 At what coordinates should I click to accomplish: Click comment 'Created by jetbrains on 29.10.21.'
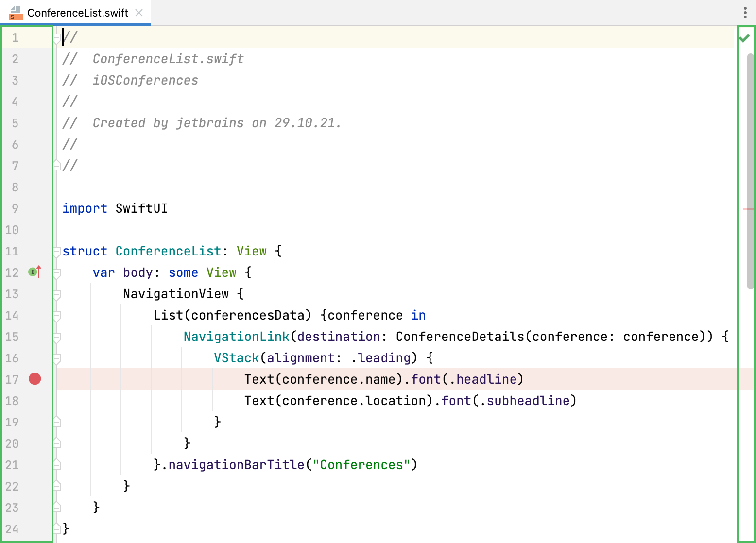point(217,123)
